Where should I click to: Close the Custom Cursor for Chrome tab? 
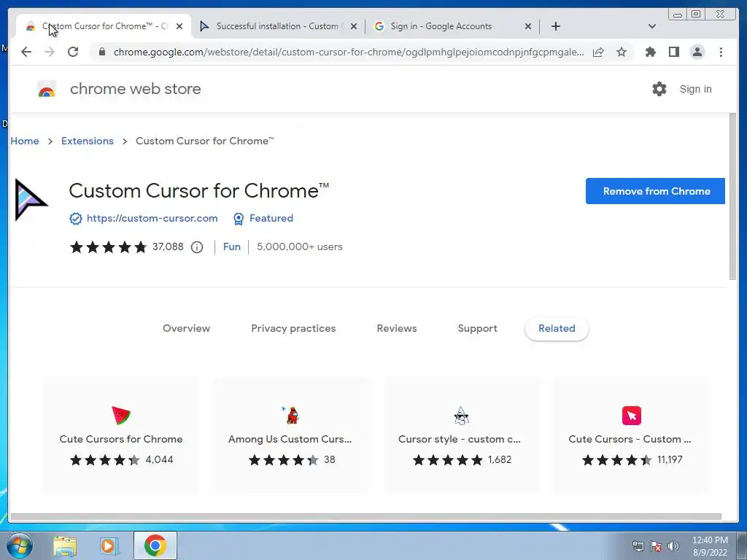click(x=179, y=27)
